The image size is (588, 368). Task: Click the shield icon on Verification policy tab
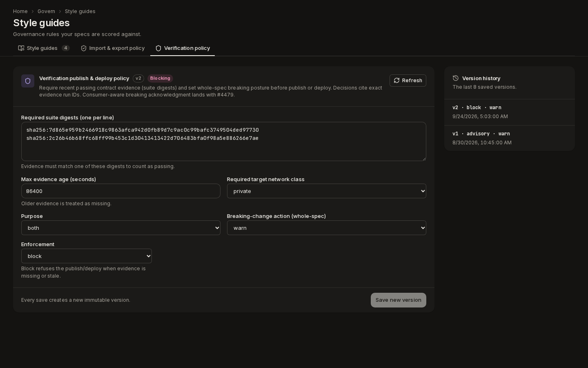(x=158, y=48)
